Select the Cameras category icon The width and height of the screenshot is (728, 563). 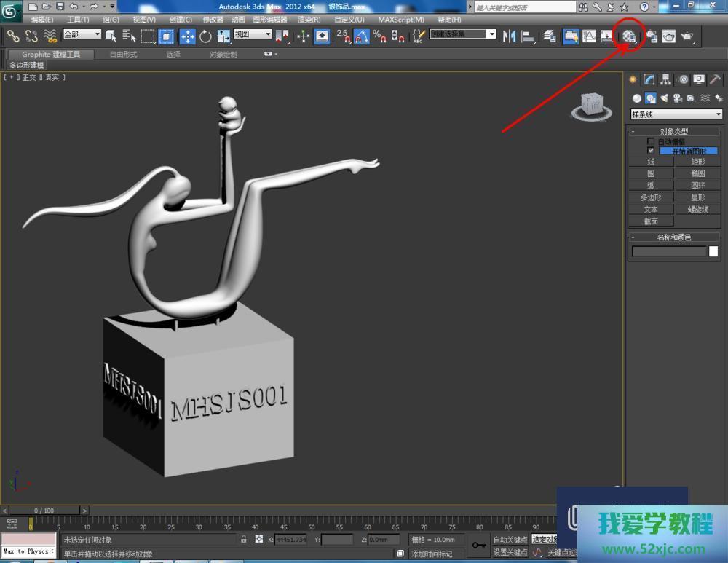point(677,98)
